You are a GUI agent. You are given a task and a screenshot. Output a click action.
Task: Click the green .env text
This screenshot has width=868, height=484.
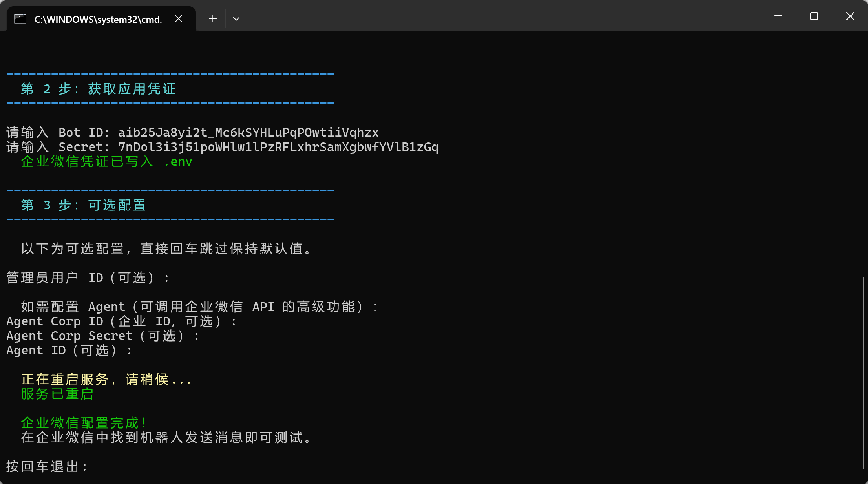click(178, 161)
